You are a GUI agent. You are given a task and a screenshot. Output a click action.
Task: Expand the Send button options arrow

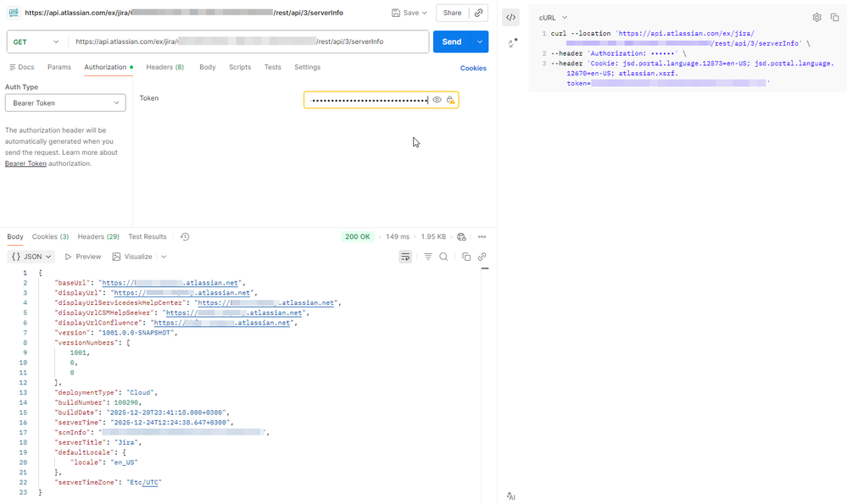(x=480, y=42)
